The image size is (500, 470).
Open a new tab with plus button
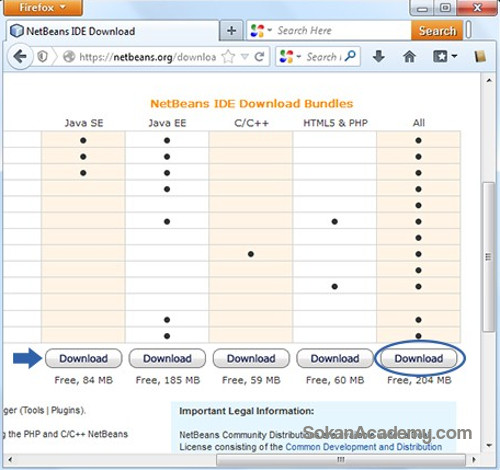231,31
